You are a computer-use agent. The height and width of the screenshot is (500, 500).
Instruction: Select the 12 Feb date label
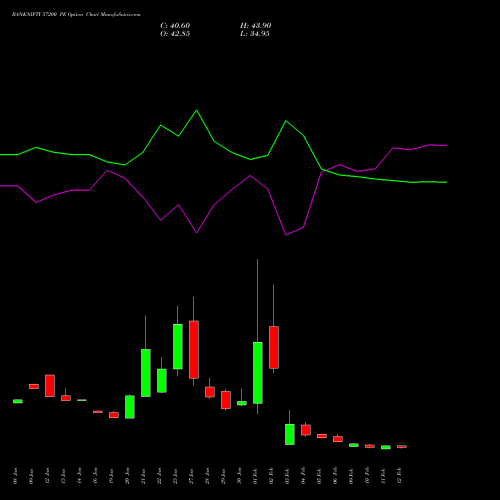pos(400,476)
